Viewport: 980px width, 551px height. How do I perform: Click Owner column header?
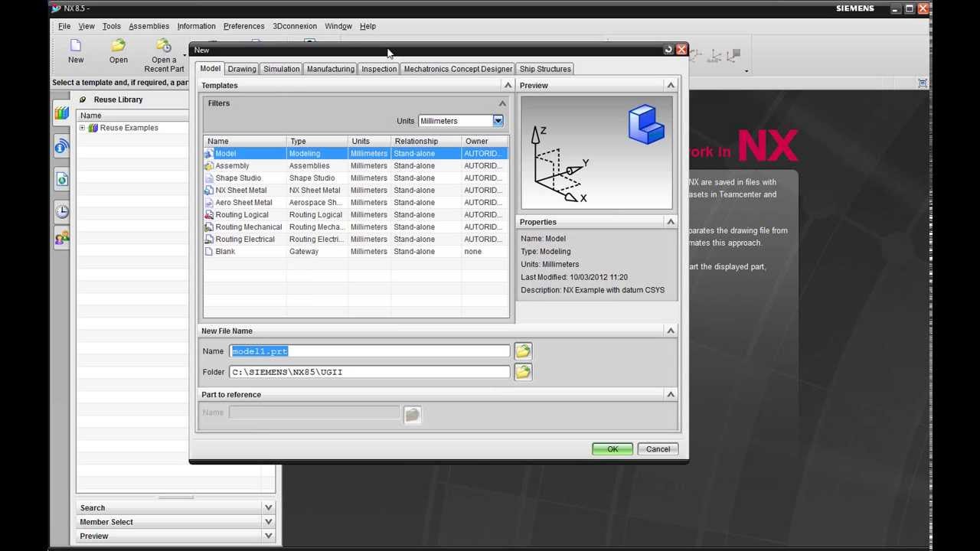485,142
